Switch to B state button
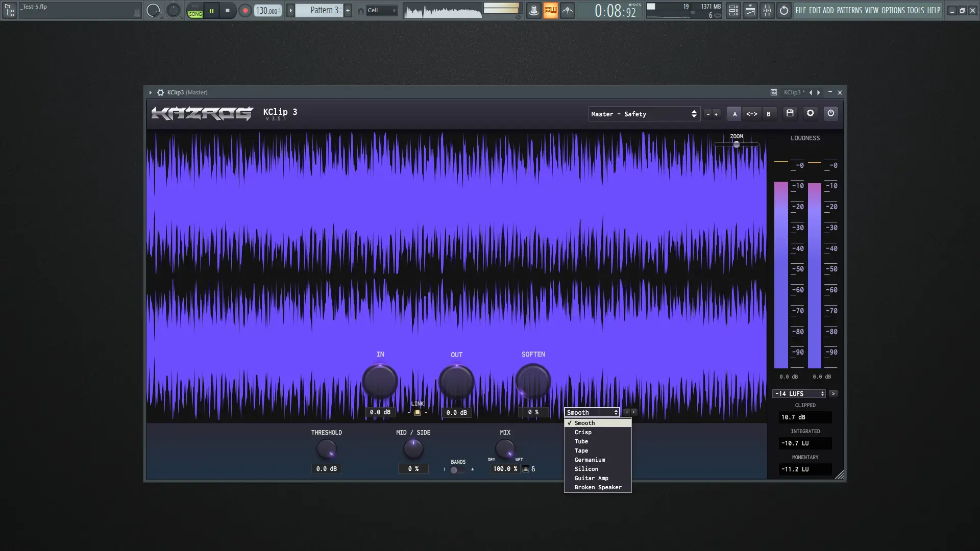The height and width of the screenshot is (551, 980). pos(768,114)
